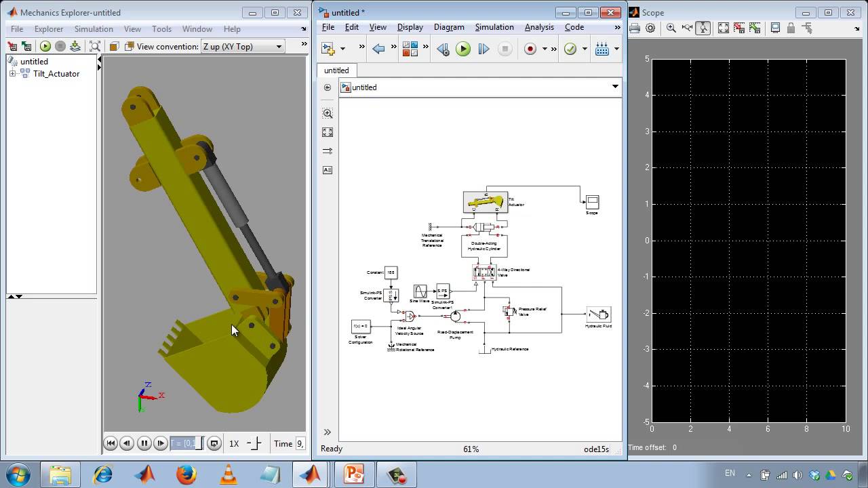Click the Scope block in the diagram

(592, 202)
